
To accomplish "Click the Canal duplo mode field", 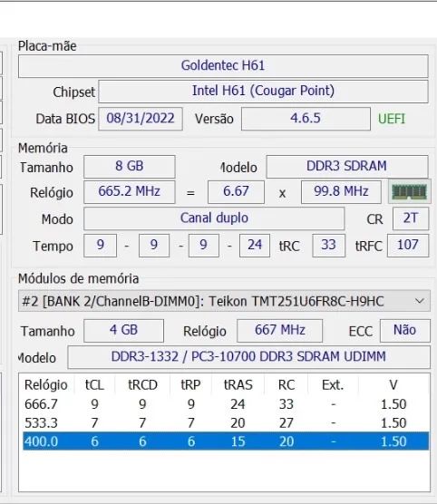I will [x=214, y=218].
